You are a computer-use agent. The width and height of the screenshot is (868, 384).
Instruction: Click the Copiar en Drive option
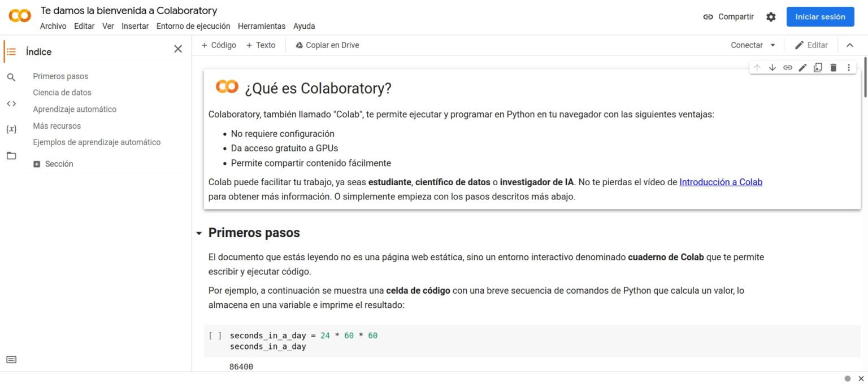pyautogui.click(x=327, y=45)
